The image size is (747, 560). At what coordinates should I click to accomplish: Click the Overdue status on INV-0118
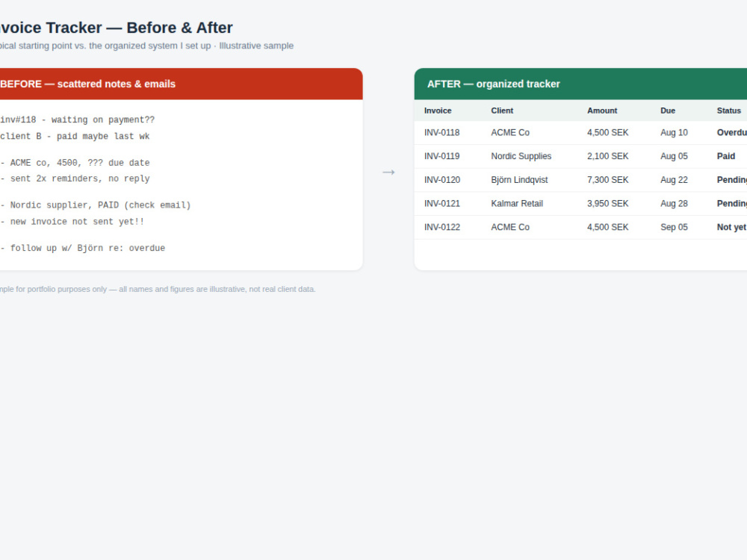point(732,132)
